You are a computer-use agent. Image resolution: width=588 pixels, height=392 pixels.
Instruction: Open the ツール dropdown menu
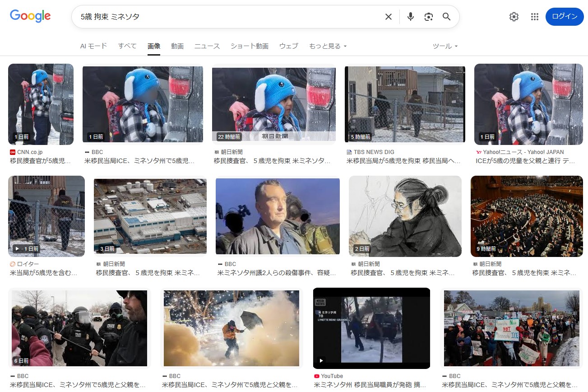tap(445, 46)
